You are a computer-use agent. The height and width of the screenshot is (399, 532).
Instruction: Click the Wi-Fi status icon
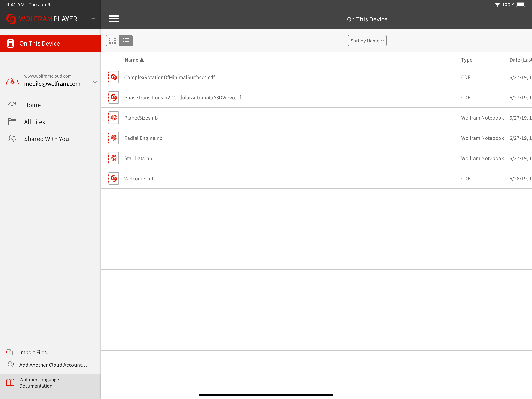click(497, 4)
